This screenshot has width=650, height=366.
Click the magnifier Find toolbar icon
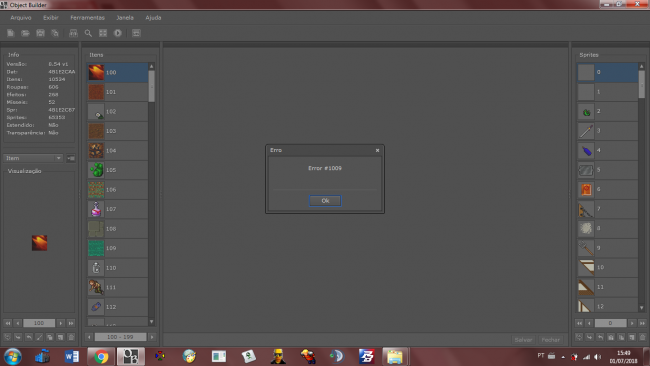[x=88, y=33]
